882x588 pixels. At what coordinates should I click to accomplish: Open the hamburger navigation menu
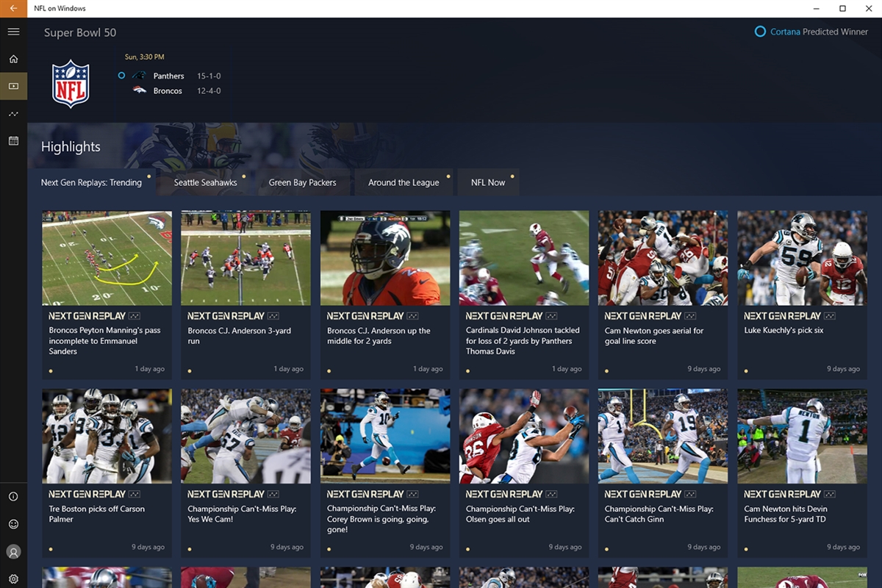[13, 32]
